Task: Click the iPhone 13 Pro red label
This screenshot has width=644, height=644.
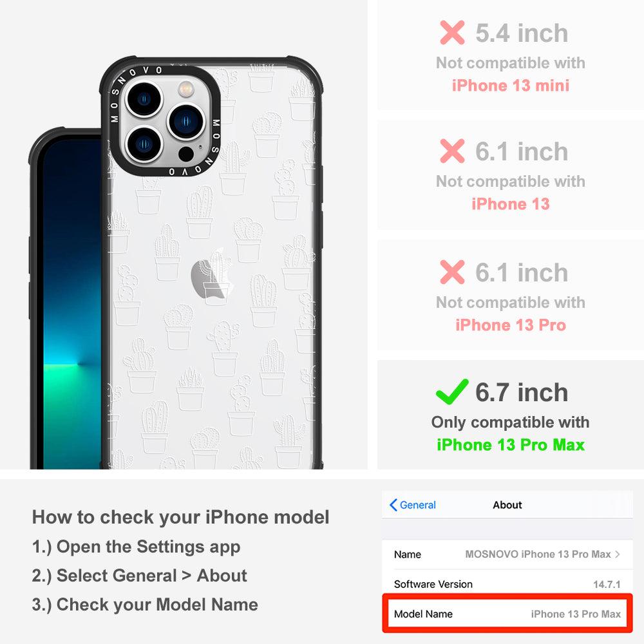Action: [x=511, y=325]
